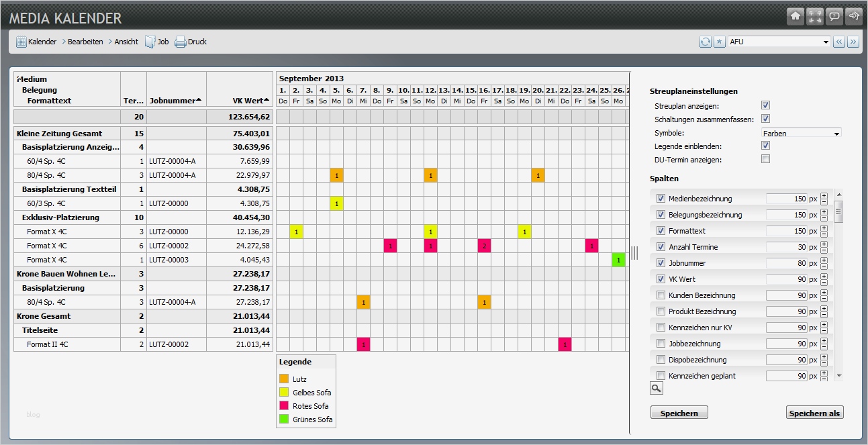868x445 pixels.
Task: Open the Symbole Farben dropdown
Action: (802, 133)
